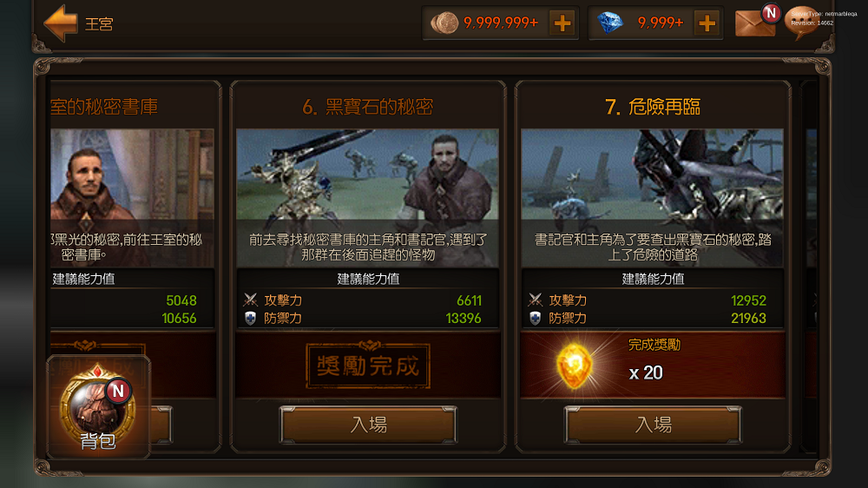868x488 pixels.
Task: Tap the blue diamond gem icon
Action: [x=610, y=23]
